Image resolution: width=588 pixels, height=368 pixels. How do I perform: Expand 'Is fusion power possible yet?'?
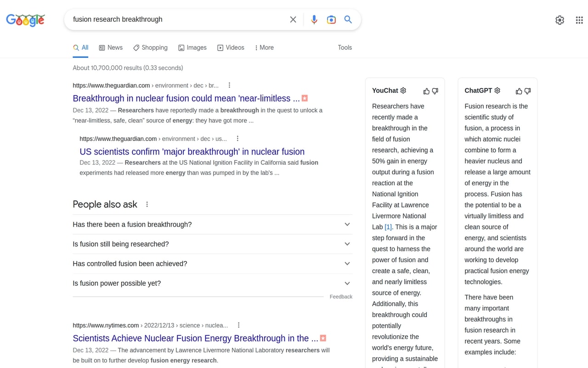212,283
